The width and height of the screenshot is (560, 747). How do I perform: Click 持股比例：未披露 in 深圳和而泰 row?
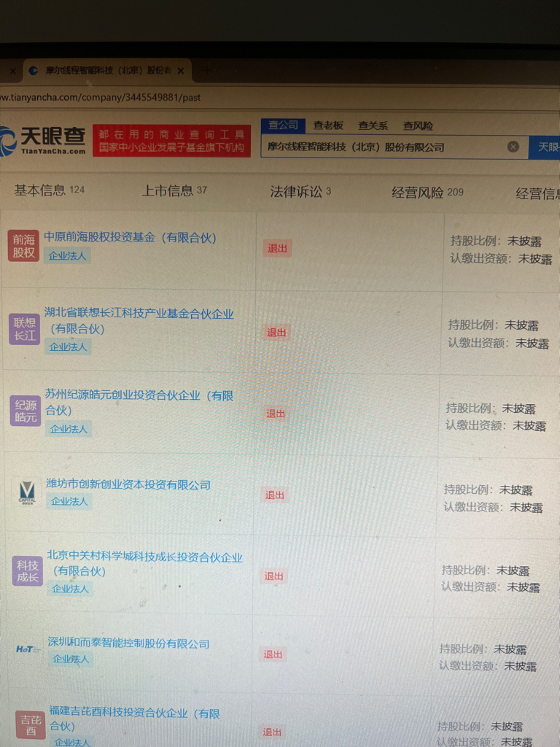coord(483,649)
